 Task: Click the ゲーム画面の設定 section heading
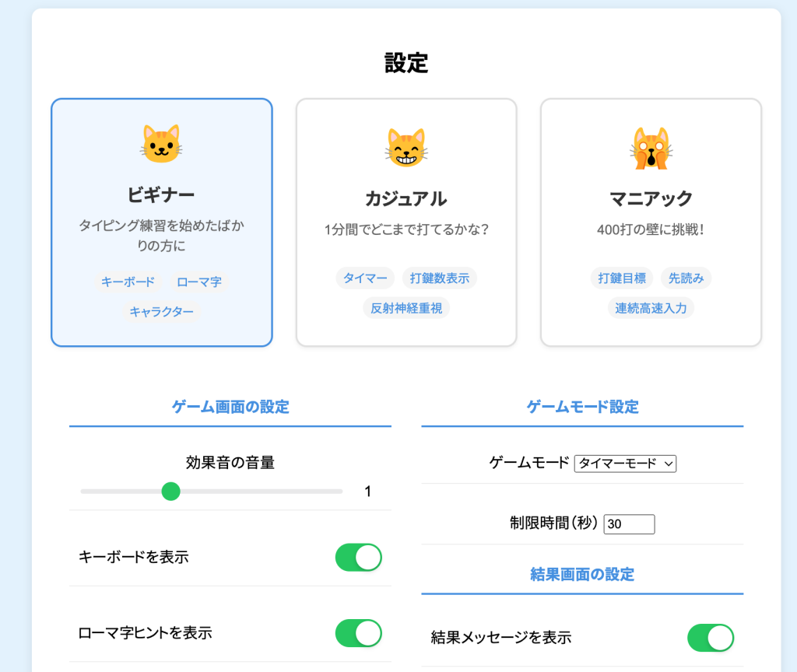230,407
